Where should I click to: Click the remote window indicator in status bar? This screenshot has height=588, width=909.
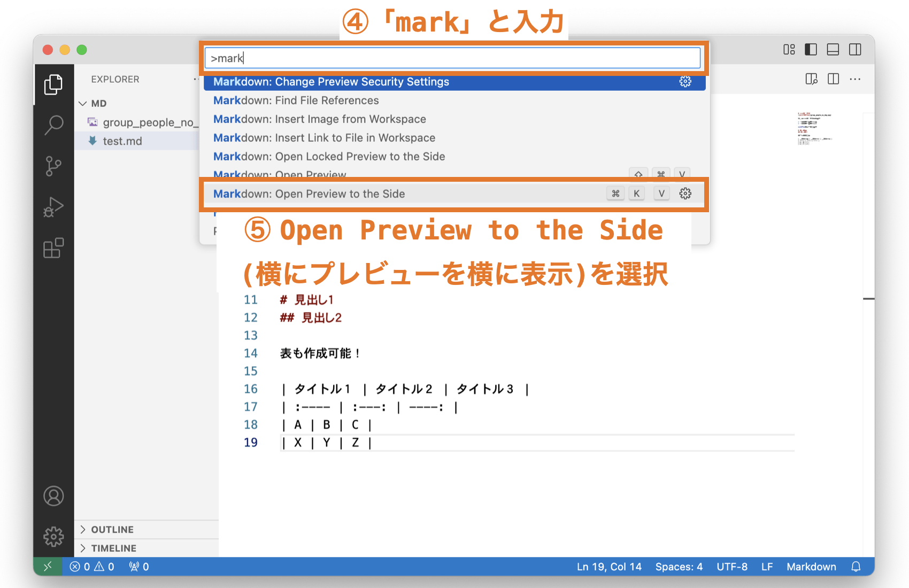click(48, 567)
